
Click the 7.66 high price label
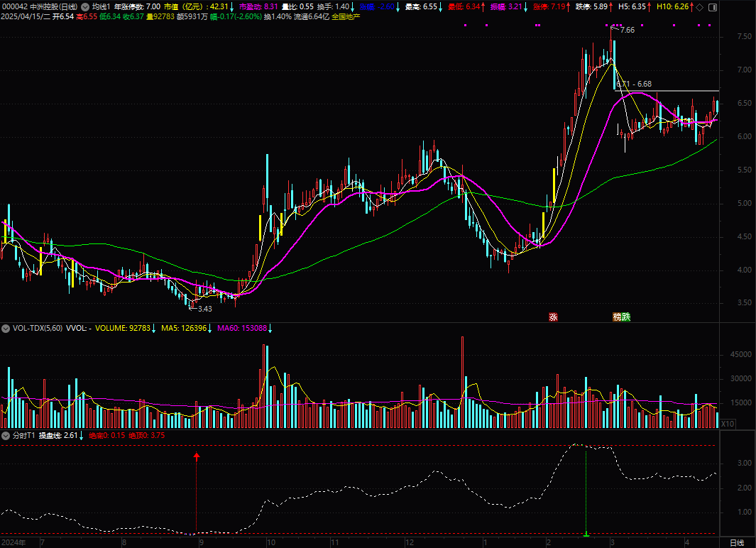click(x=628, y=30)
